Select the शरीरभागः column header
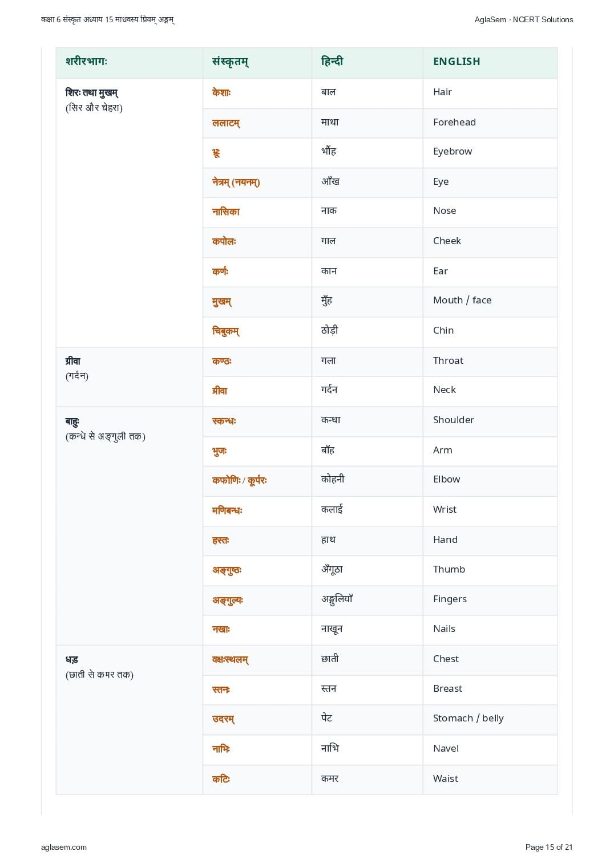 [86, 61]
